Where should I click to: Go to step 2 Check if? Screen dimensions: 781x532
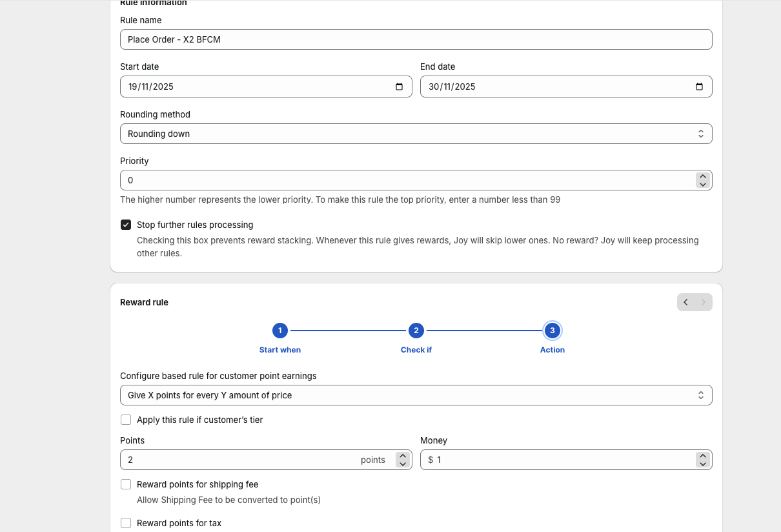416,331
